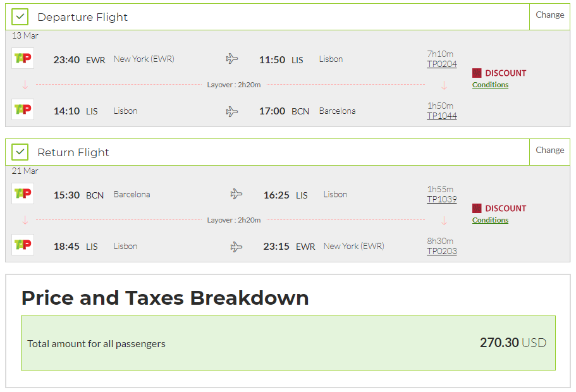576x392 pixels.
Task: Change the Departure Flight selection
Action: (549, 15)
